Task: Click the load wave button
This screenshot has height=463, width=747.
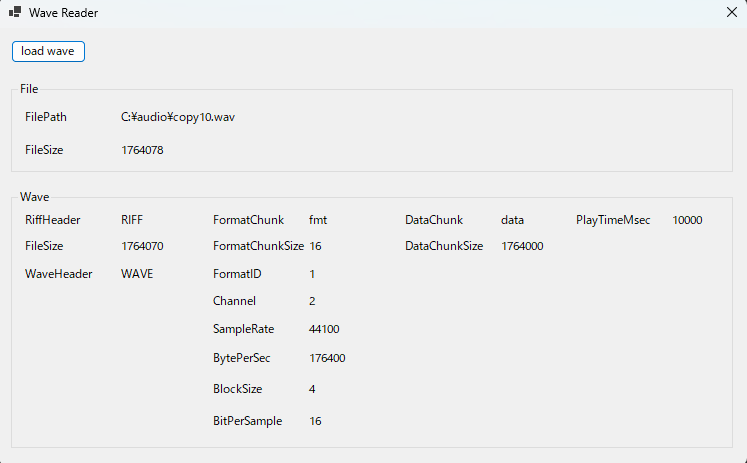Action: 48,51
